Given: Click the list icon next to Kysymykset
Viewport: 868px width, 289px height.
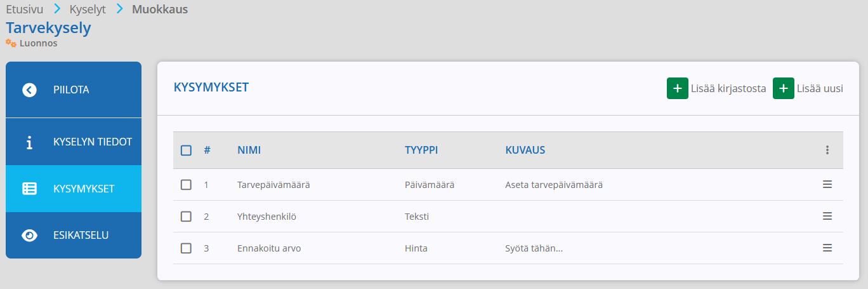Looking at the screenshot, I should coord(29,189).
